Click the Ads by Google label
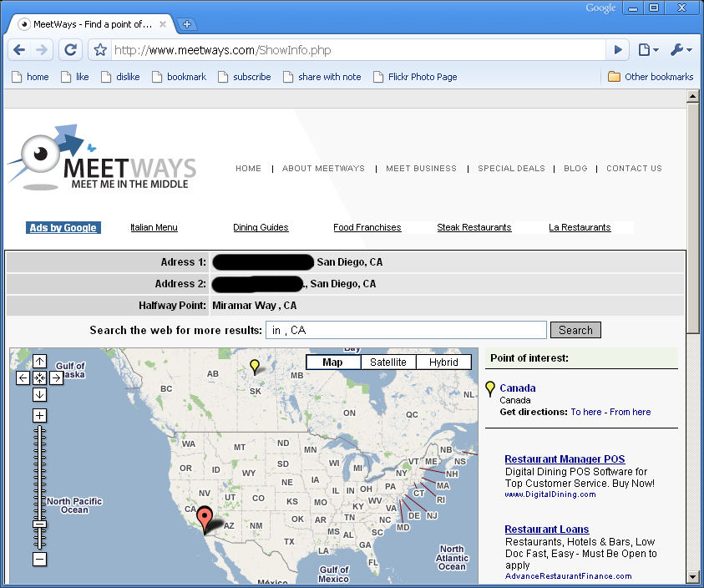Screen dimensions: 704x588 pyautogui.click(x=63, y=228)
